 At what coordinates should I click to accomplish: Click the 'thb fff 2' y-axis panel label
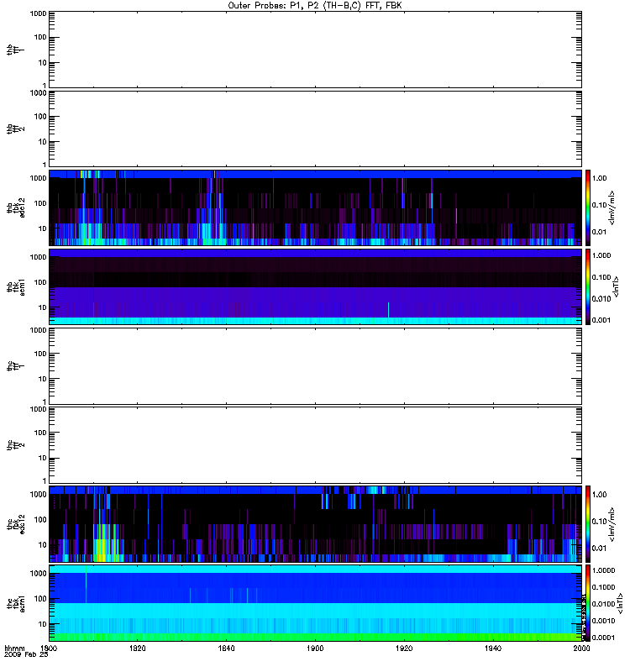point(16,129)
